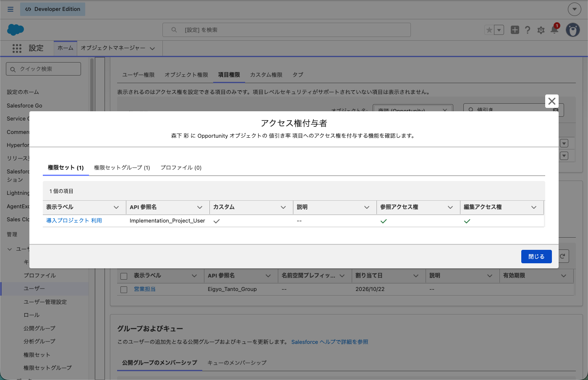This screenshot has width=588, height=380.
Task: Switch to キューのメンバーシップ tab
Action: point(237,362)
